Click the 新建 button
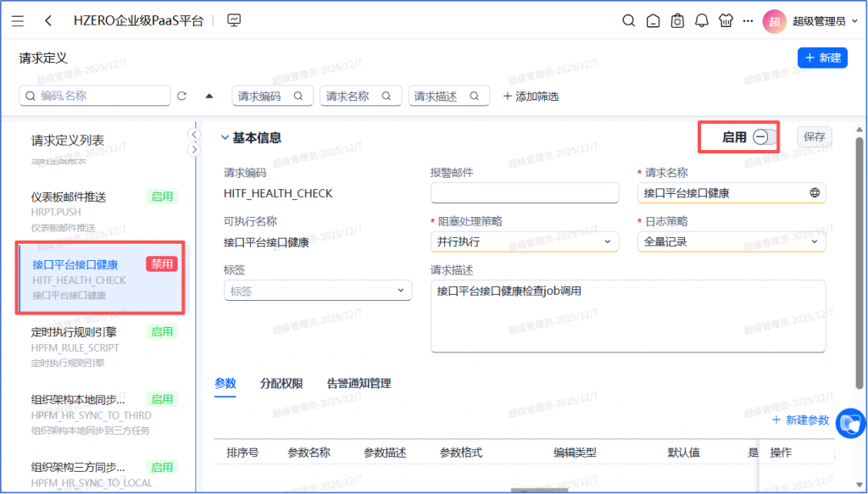This screenshot has height=494, width=868. click(x=822, y=58)
